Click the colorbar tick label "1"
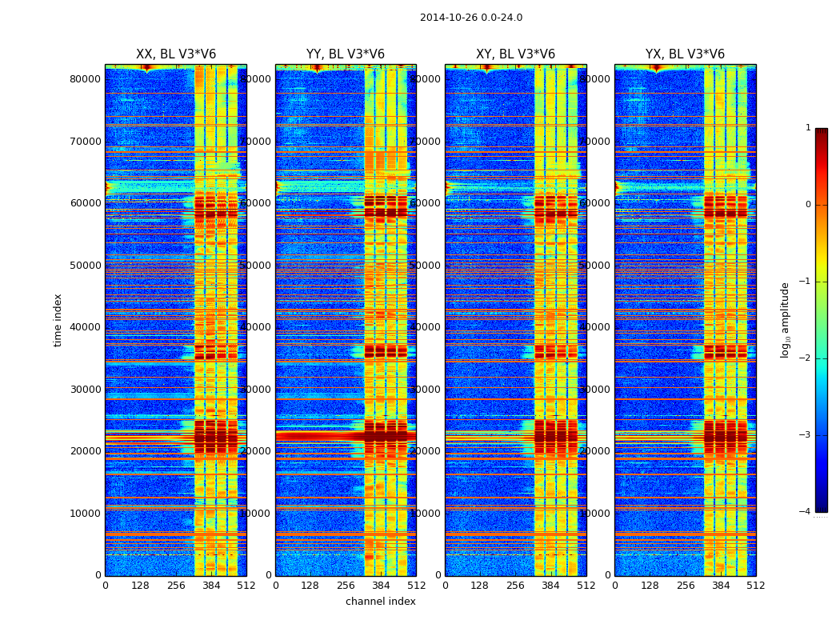The height and width of the screenshot is (640, 840). coord(807,128)
